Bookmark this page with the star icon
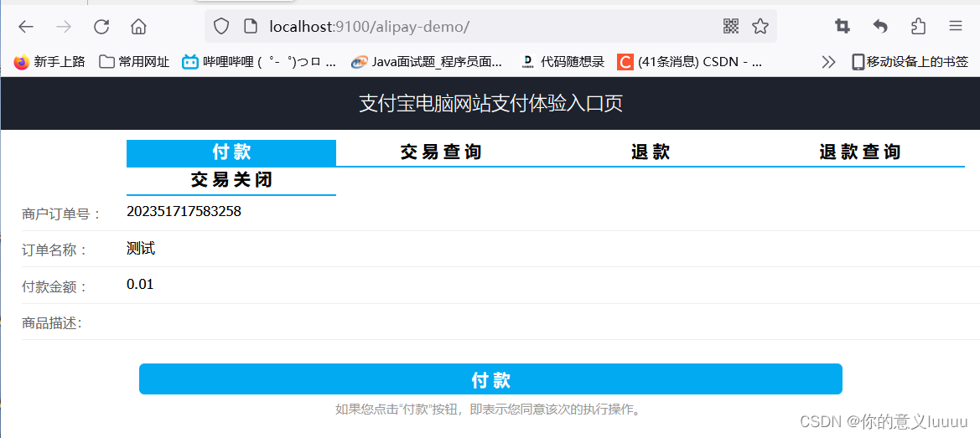Viewport: 980px width, 438px height. (x=760, y=26)
